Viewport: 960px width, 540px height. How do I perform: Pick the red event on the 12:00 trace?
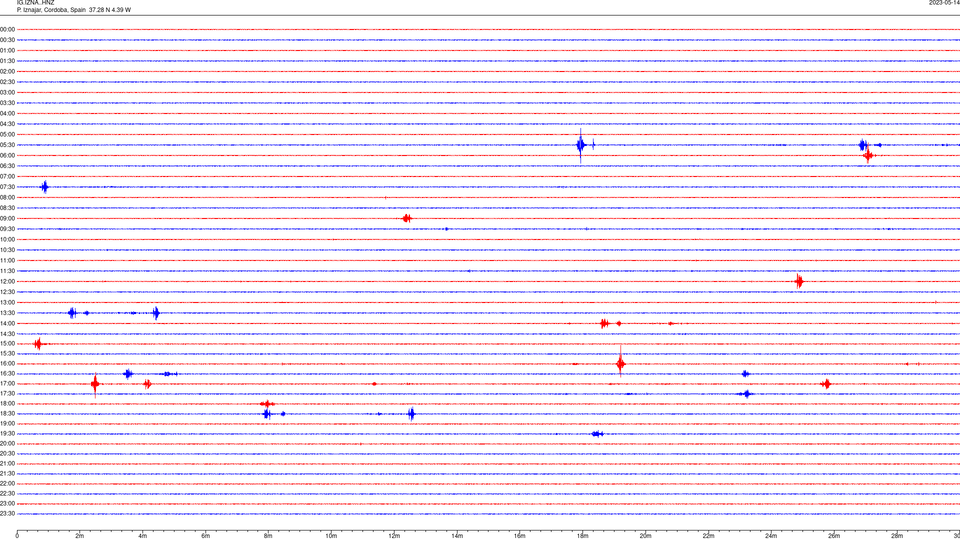(799, 282)
